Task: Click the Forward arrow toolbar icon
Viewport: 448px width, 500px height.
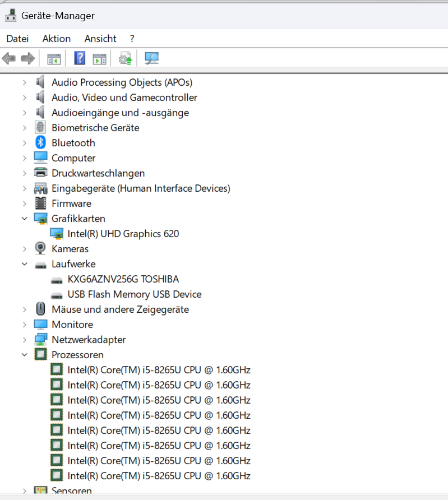Action: 28,58
